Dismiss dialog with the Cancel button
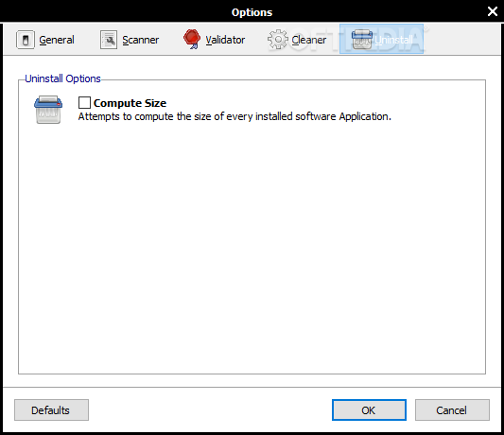This screenshot has height=435, width=504. (x=452, y=409)
